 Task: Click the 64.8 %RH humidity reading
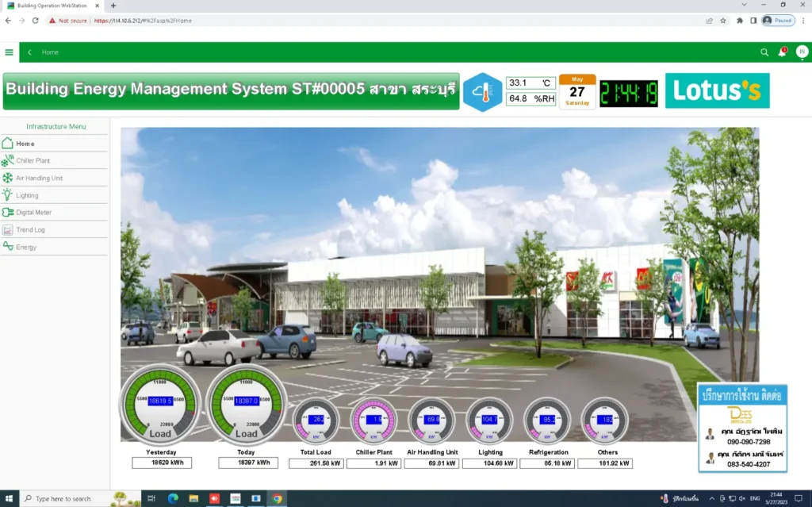coord(530,98)
